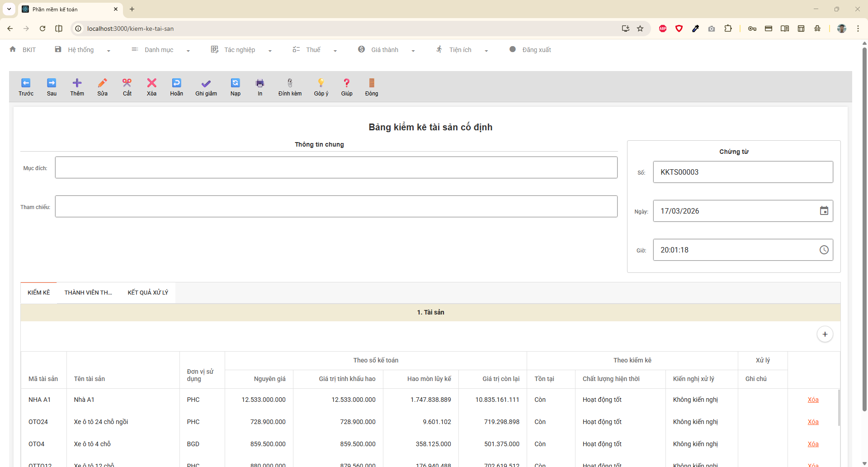Open Đính kèm attachment icon
This screenshot has height=467, width=868.
(290, 83)
